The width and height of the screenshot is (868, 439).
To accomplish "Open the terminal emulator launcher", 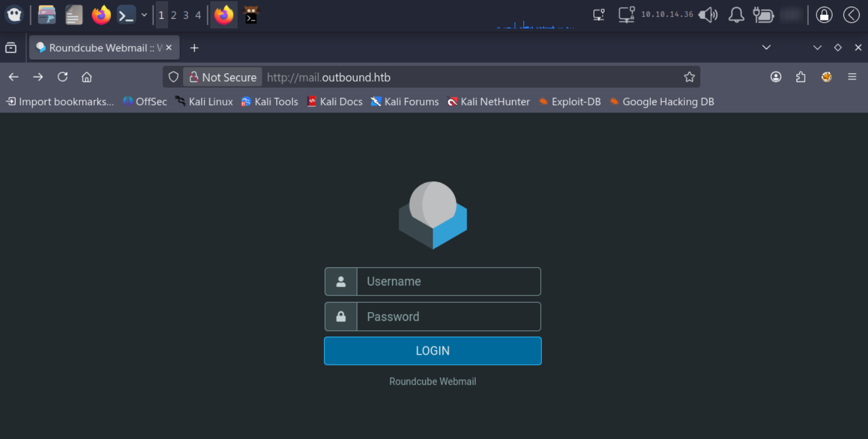I will tap(126, 15).
